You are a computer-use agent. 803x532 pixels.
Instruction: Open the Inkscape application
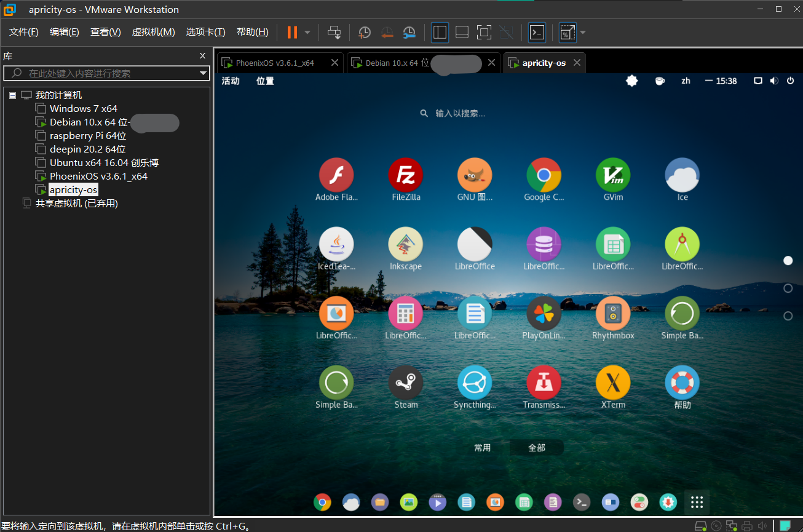point(405,244)
